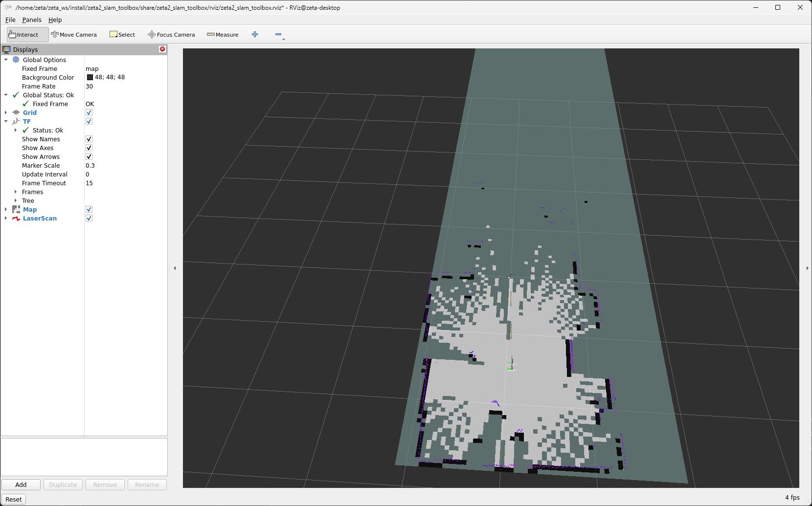Toggle the Grid display checkbox
812x506 pixels.
tap(89, 112)
